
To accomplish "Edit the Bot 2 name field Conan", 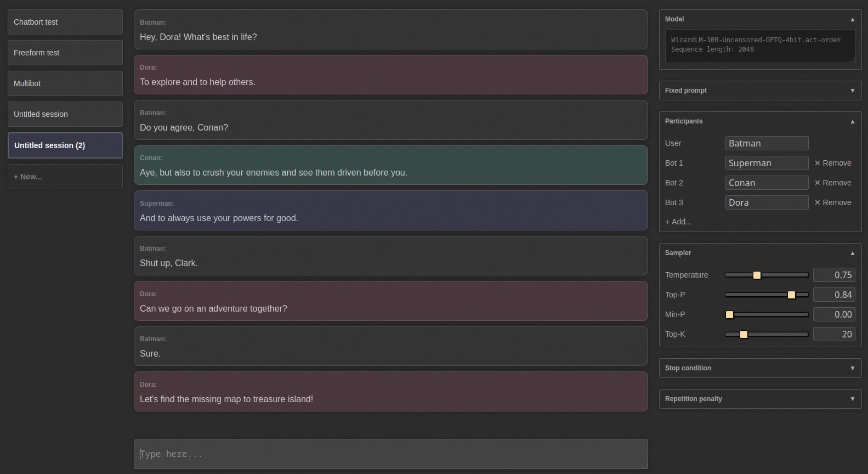I will pos(767,183).
